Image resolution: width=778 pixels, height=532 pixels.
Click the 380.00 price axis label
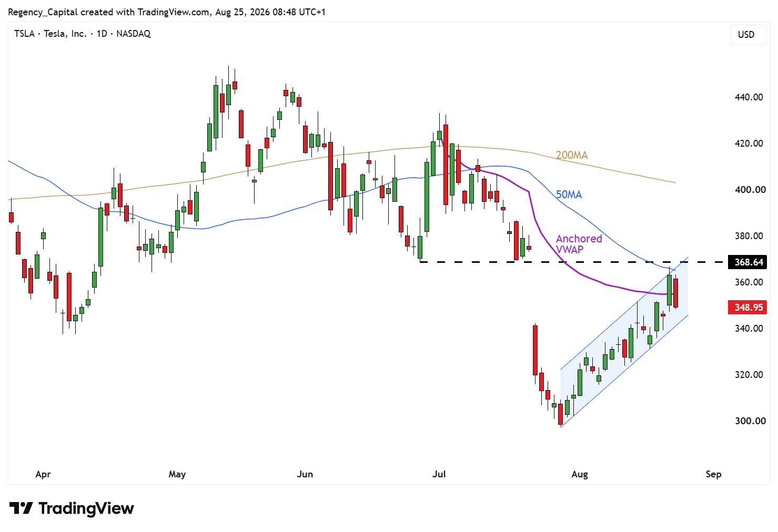749,236
